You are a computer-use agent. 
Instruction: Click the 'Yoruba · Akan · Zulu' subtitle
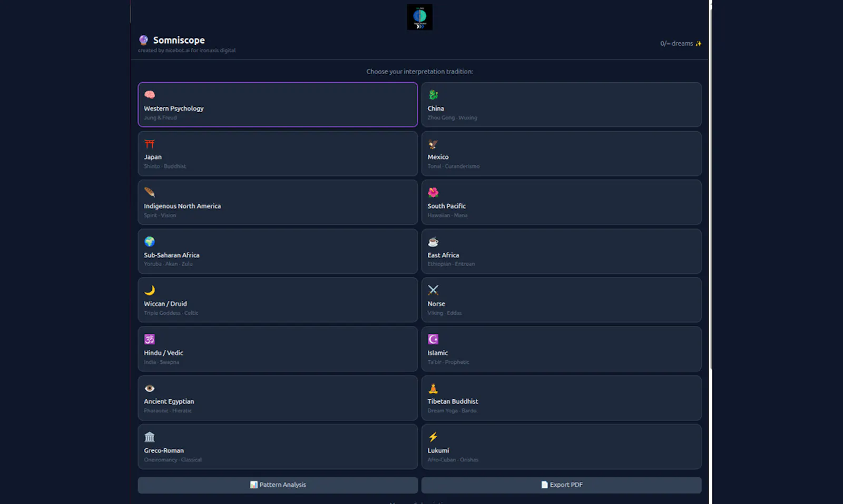pos(168,264)
